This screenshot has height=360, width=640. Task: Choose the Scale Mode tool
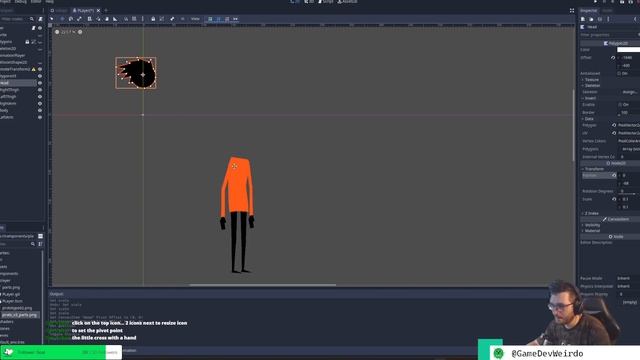(x=79, y=19)
